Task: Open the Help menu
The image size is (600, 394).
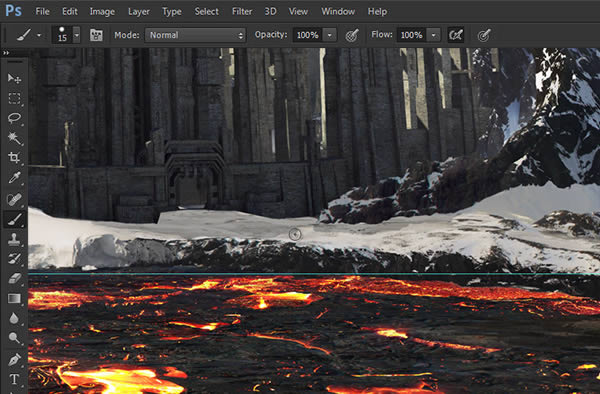Action: tap(377, 12)
